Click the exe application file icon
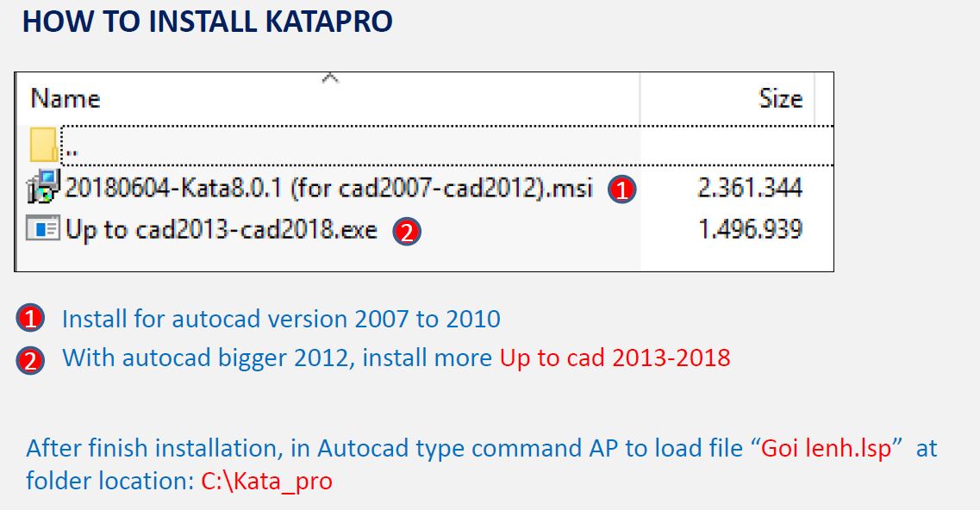980x510 pixels. point(42,228)
